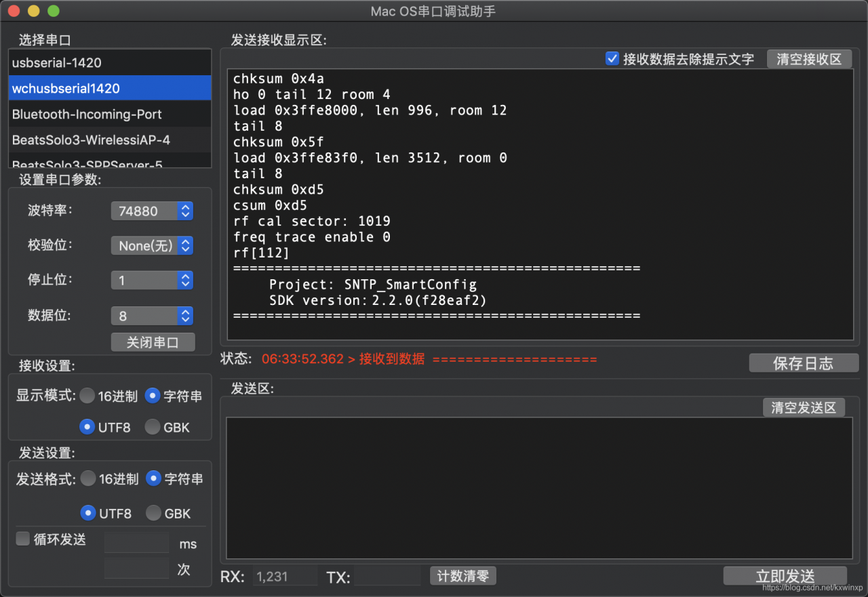Click 立即发送 to send now
Screen dimensions: 868x597
785,576
